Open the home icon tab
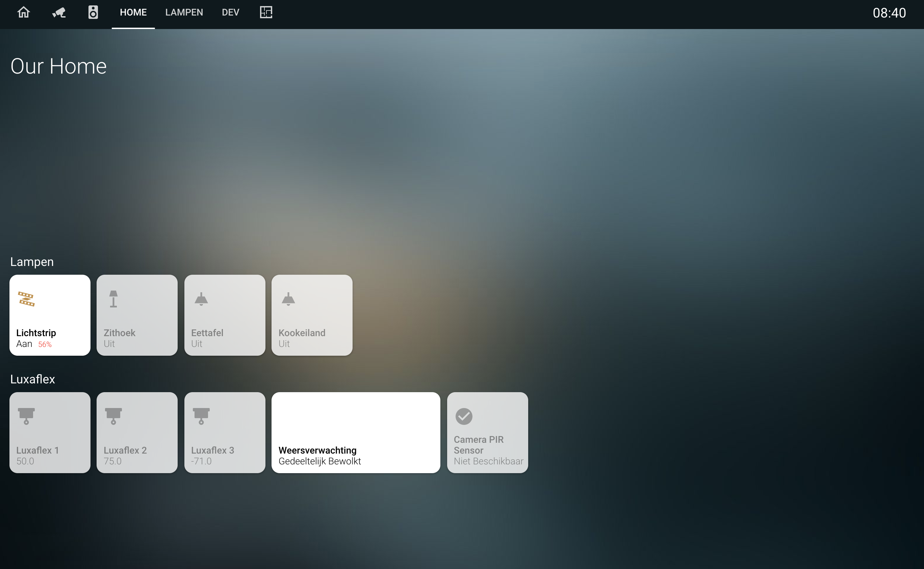Image resolution: width=924 pixels, height=569 pixels. 23,12
